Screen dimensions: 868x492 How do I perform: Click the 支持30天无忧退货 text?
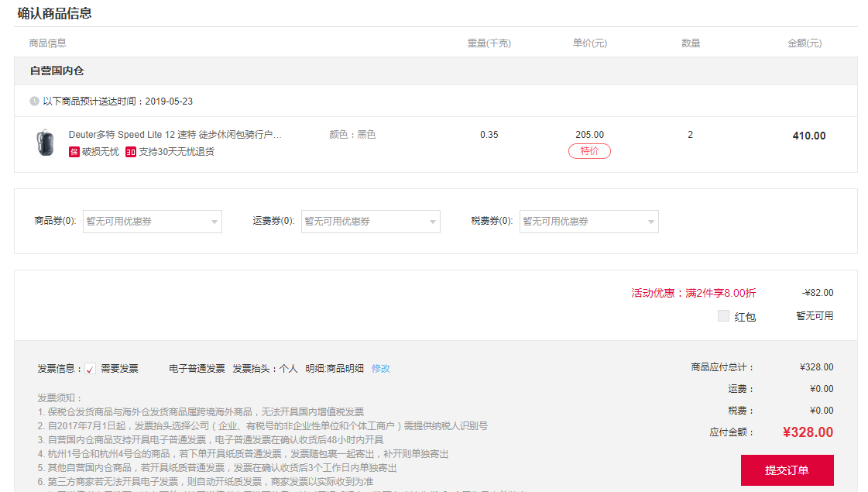(x=176, y=152)
